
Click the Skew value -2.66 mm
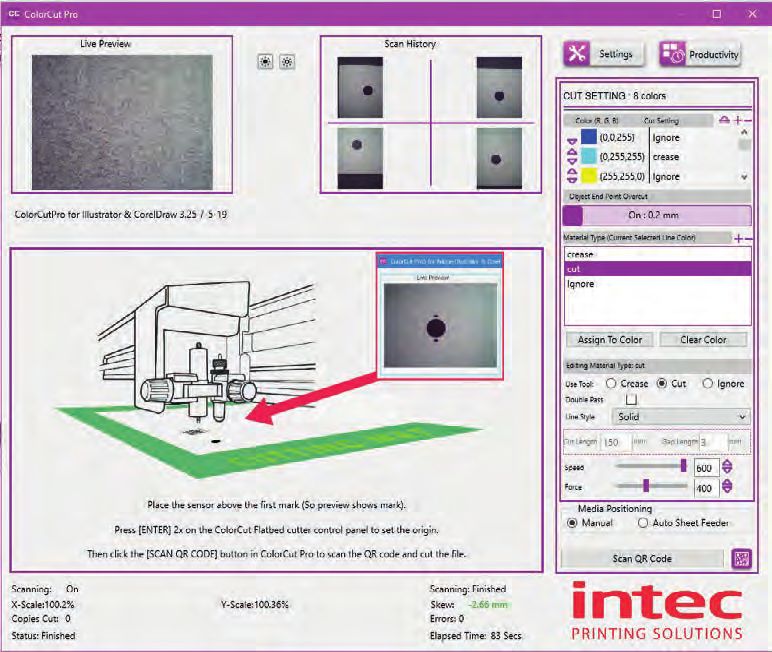(487, 604)
